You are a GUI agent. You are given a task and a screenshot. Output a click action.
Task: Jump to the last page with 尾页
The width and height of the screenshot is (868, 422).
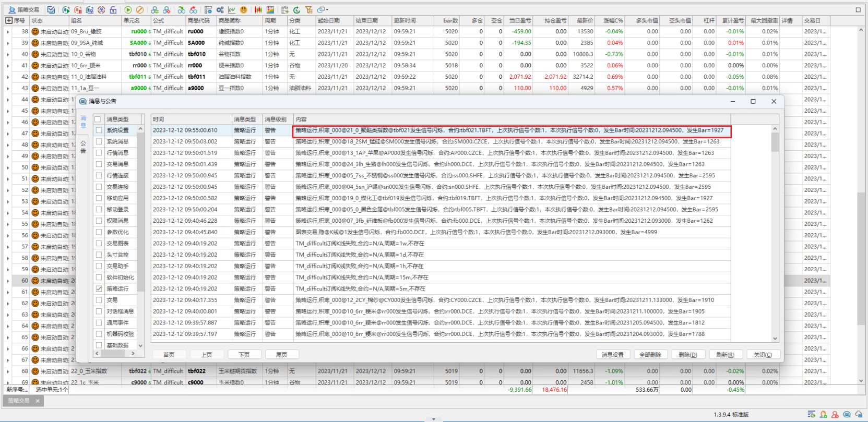282,355
